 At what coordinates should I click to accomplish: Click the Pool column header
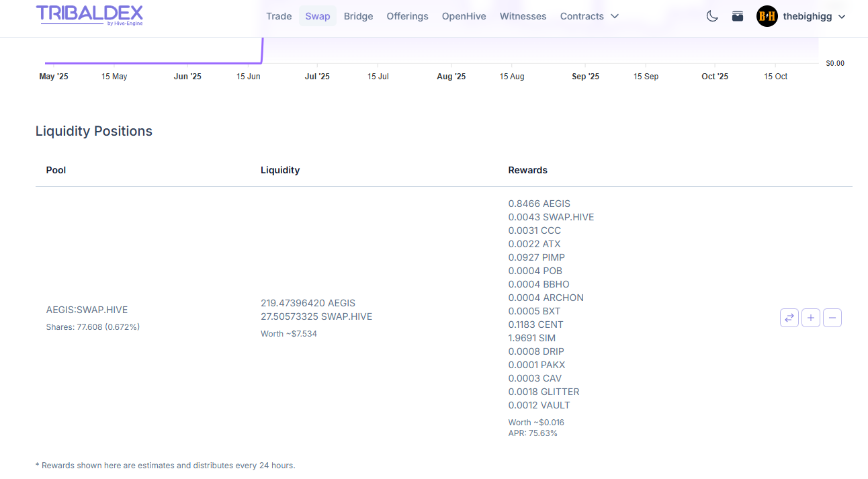pyautogui.click(x=56, y=170)
